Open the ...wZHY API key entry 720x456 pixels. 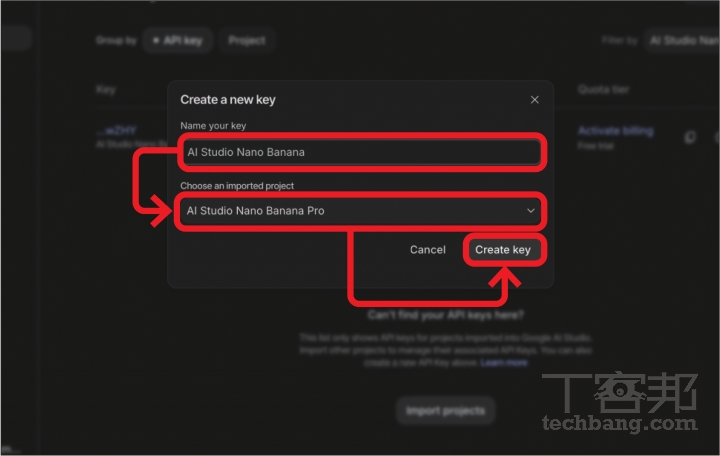click(x=116, y=131)
